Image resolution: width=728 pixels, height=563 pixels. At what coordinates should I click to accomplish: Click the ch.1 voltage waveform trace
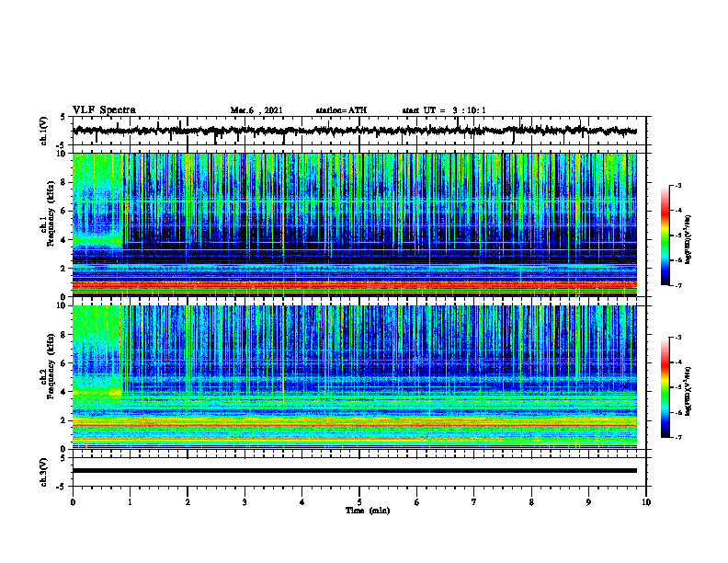pyautogui.click(x=354, y=131)
